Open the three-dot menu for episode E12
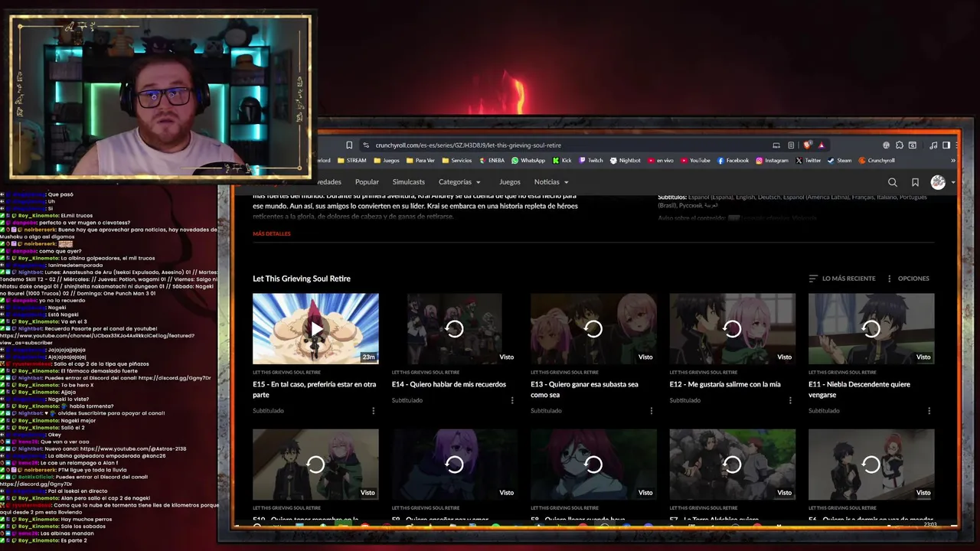The width and height of the screenshot is (980, 551). [790, 400]
